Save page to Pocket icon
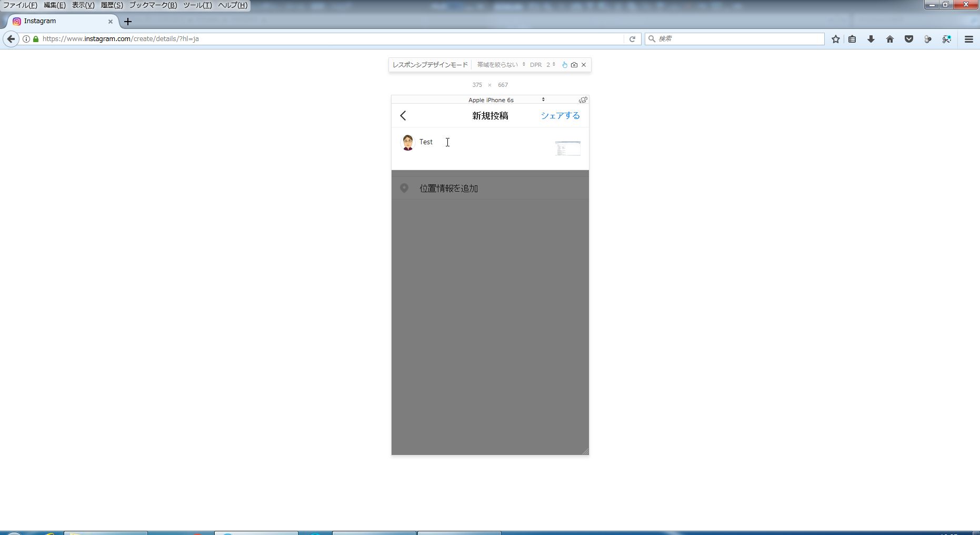The height and width of the screenshot is (535, 980). pos(909,39)
